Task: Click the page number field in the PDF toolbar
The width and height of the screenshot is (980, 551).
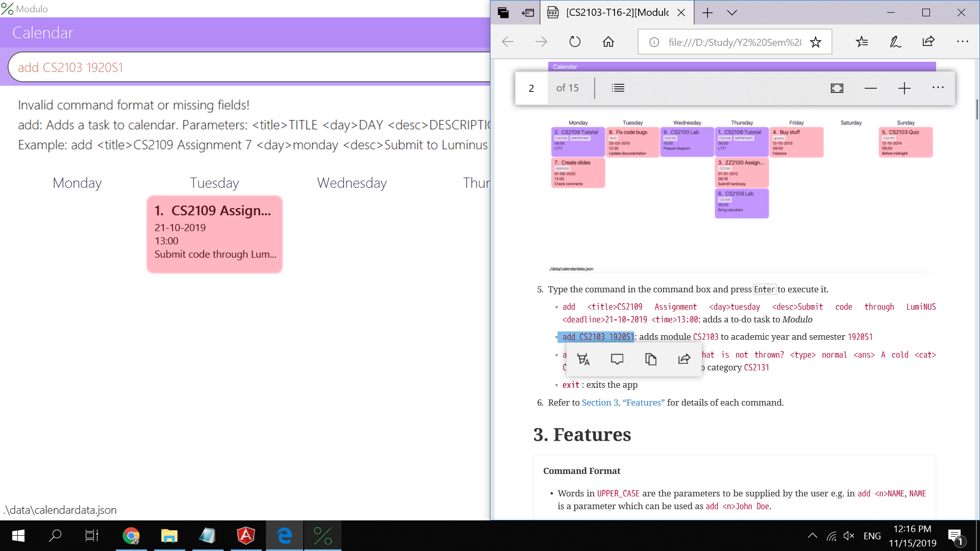Action: coord(531,88)
